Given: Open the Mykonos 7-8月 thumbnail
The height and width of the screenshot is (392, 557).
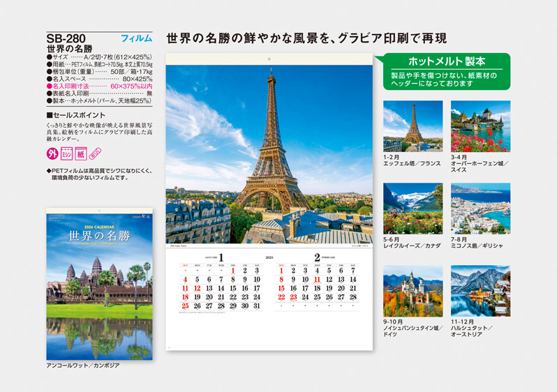Looking at the screenshot, I should point(481,209).
